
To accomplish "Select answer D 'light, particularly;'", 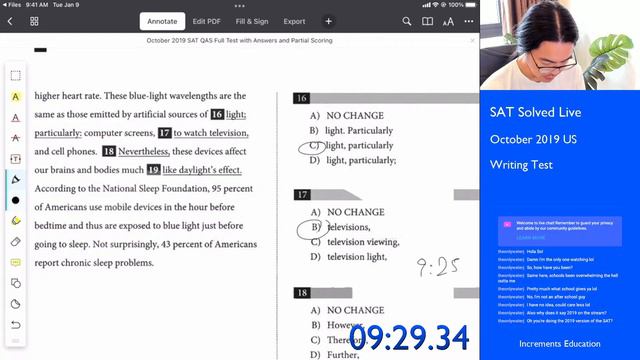I will pyautogui.click(x=353, y=160).
